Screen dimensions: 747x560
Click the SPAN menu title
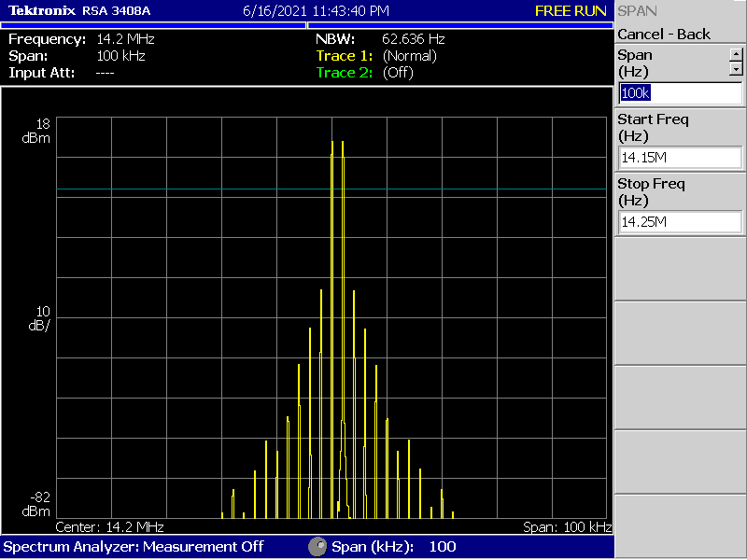pyautogui.click(x=638, y=11)
